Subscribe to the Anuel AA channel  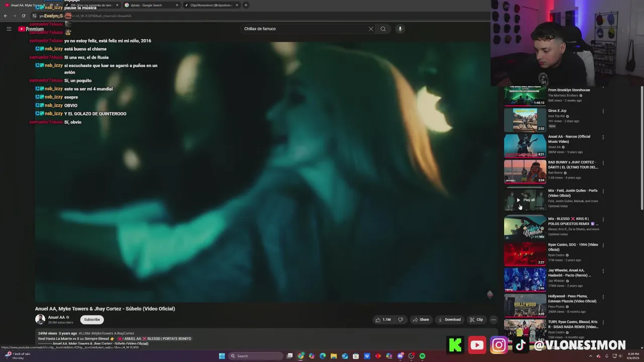tap(92, 320)
